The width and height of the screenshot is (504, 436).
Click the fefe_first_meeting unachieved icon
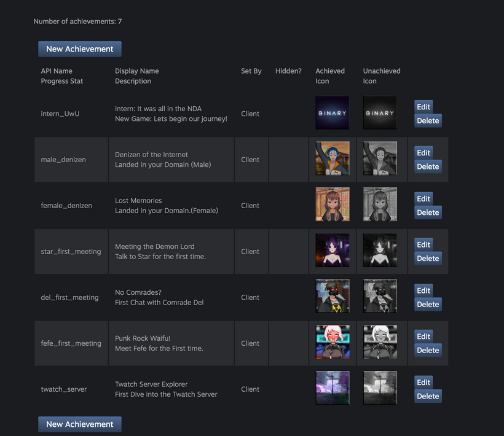click(380, 343)
